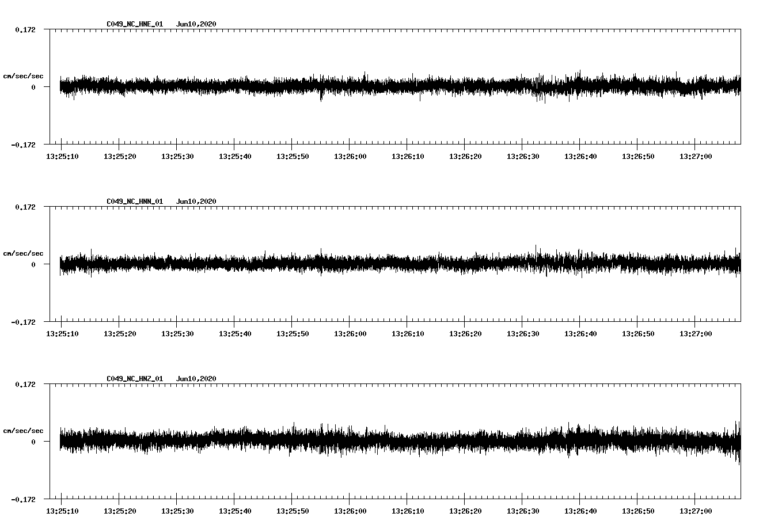Click the zero axis label on HNZ plot

click(x=33, y=442)
